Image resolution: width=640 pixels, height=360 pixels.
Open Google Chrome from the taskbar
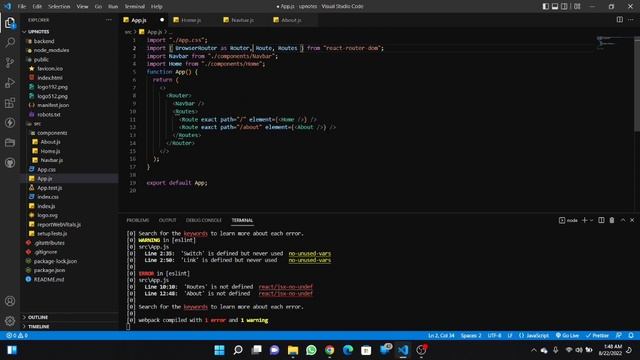[329, 350]
